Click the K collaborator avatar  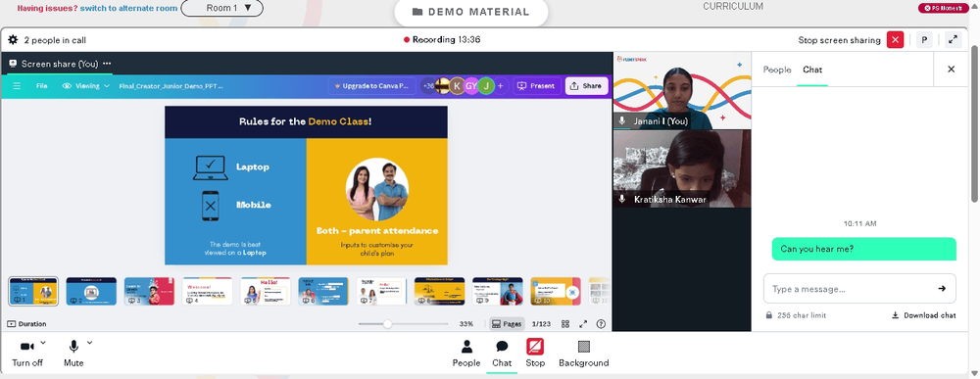click(458, 86)
